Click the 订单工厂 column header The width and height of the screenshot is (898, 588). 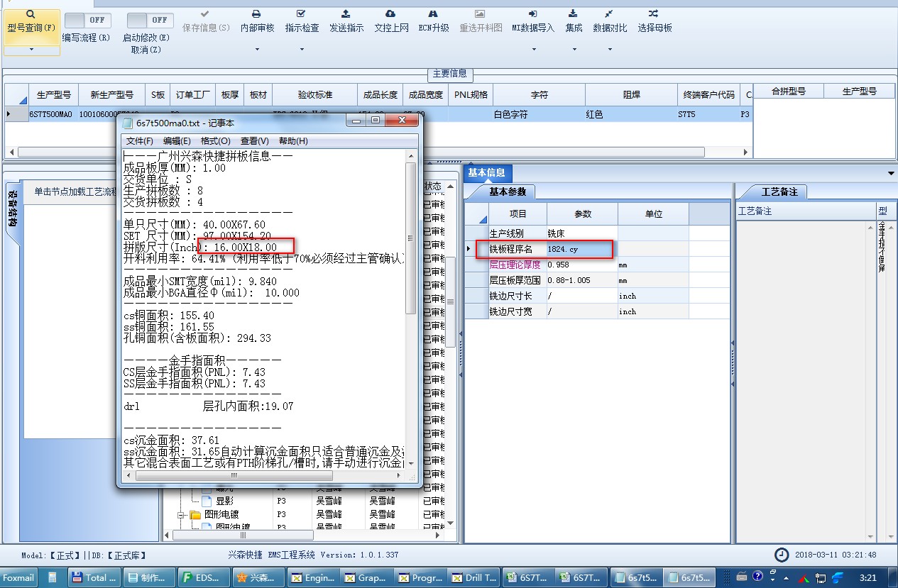pyautogui.click(x=192, y=94)
